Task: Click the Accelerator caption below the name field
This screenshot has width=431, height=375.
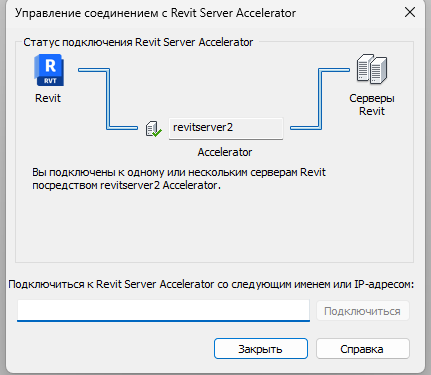Action: 225,152
